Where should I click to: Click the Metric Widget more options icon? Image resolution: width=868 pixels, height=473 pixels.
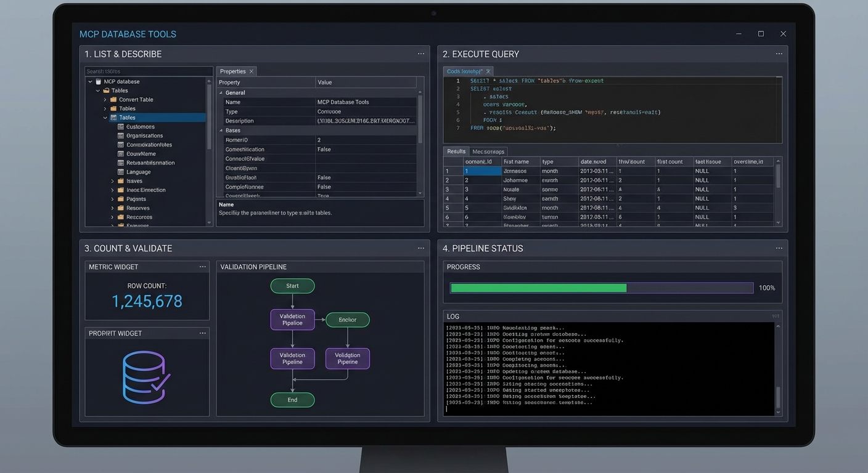click(x=202, y=267)
